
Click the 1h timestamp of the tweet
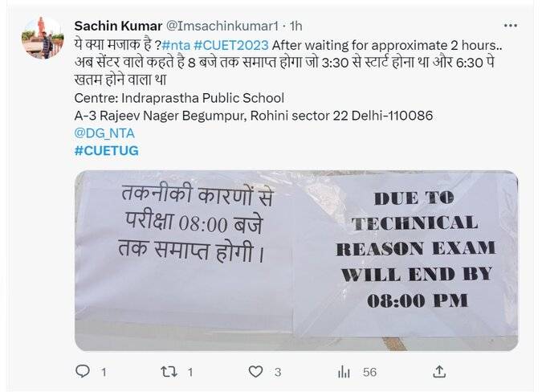[295, 26]
